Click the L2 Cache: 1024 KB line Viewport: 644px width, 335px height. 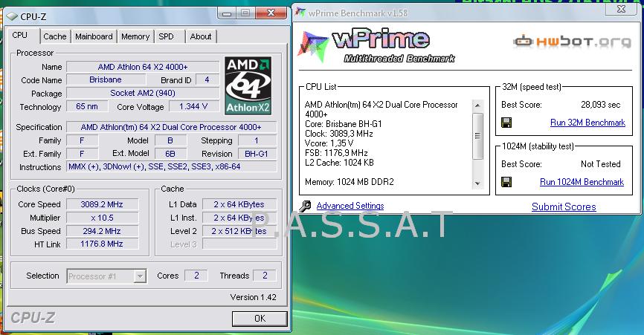[x=339, y=163]
